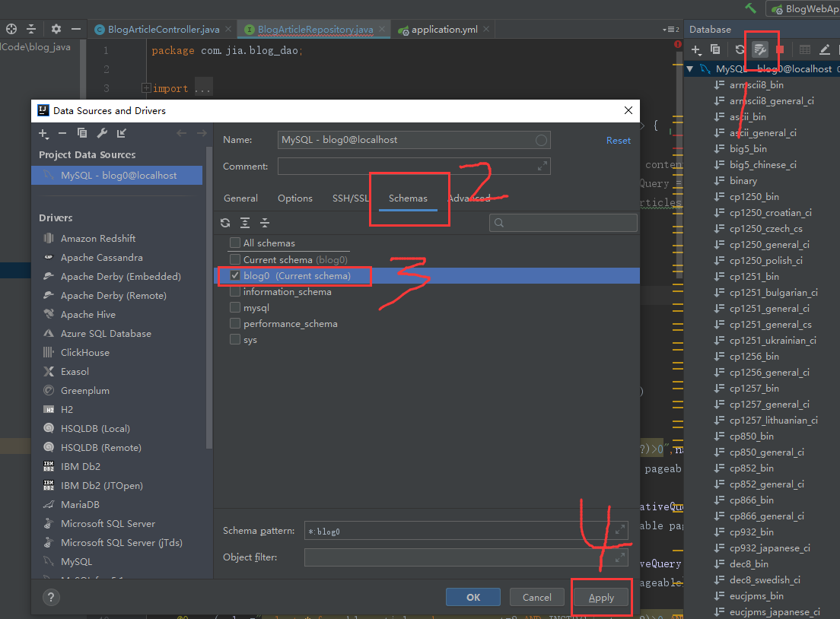Collapse all schemas tree icon
This screenshot has width=840, height=619.
(x=265, y=223)
